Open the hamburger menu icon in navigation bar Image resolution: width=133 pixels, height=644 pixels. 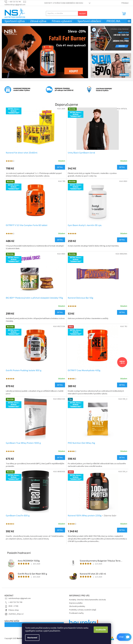tap(129, 21)
